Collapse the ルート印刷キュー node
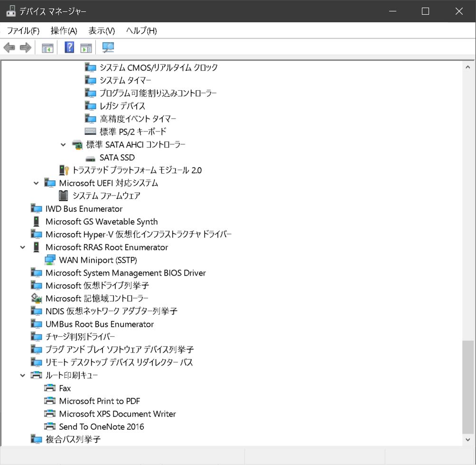The image size is (476, 465). coord(22,375)
